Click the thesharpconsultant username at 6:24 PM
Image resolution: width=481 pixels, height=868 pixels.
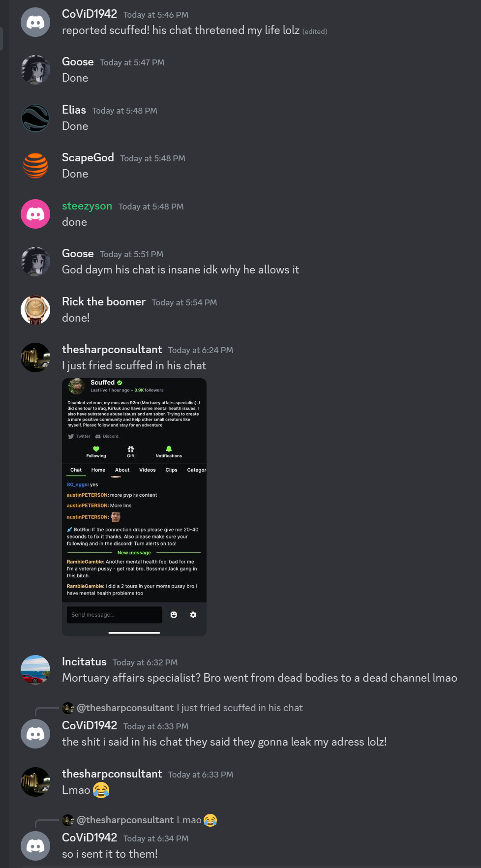point(112,349)
